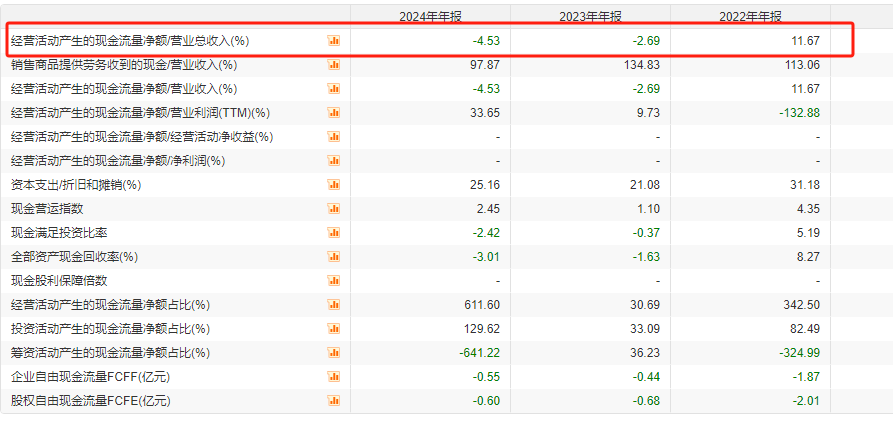893x431 pixels.
Task: Click the 经营活动产生的现金流量净额/营业利润(TTM)(%) row label
Action: (140, 113)
